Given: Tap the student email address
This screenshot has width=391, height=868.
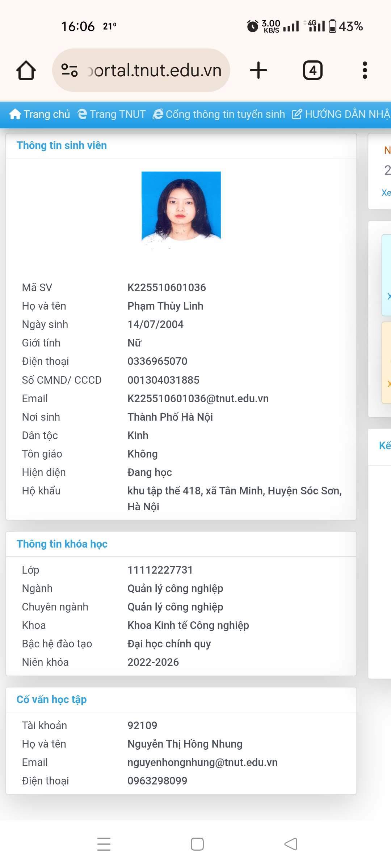Looking at the screenshot, I should coord(198,399).
